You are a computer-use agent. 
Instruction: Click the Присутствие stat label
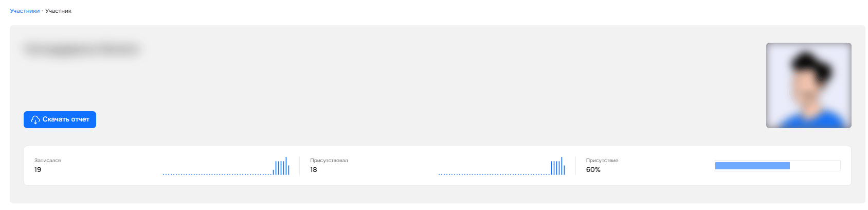tap(602, 161)
